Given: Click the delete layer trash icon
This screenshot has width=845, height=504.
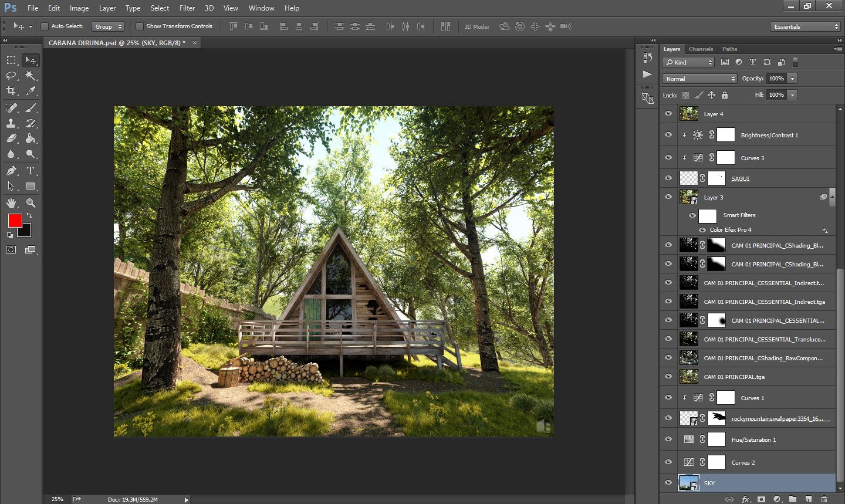Looking at the screenshot, I should pos(824,499).
